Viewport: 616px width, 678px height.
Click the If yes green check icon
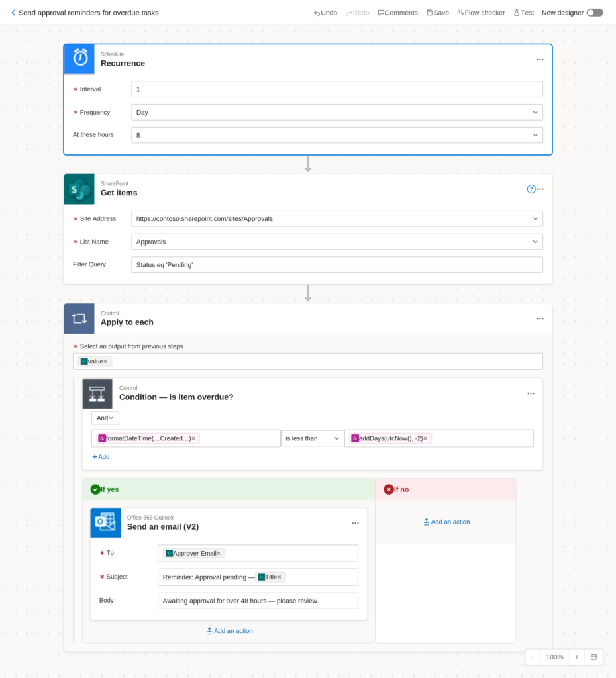[95, 489]
